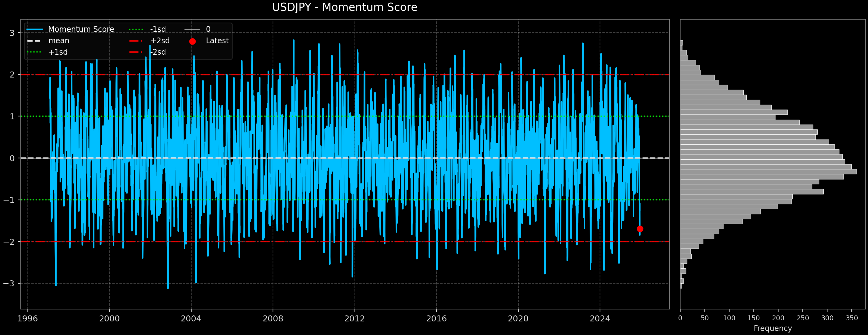Click the Momentum Score legend line sample
868x335 pixels.
[x=35, y=29]
